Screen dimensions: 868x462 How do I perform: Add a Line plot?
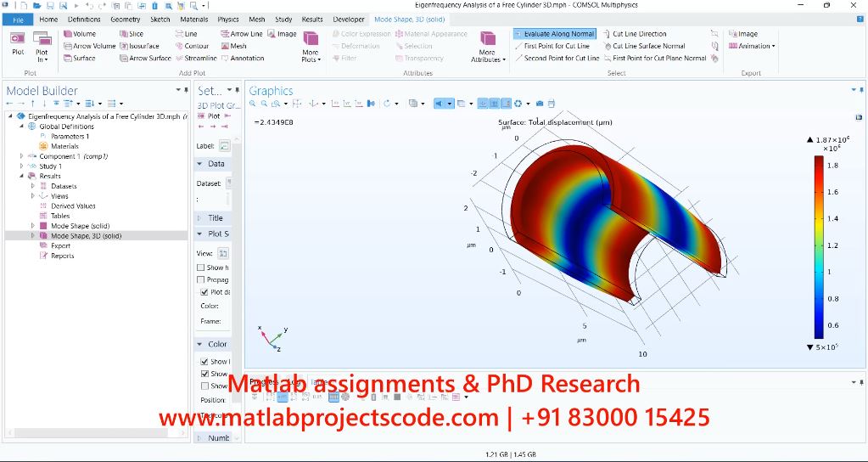point(187,34)
